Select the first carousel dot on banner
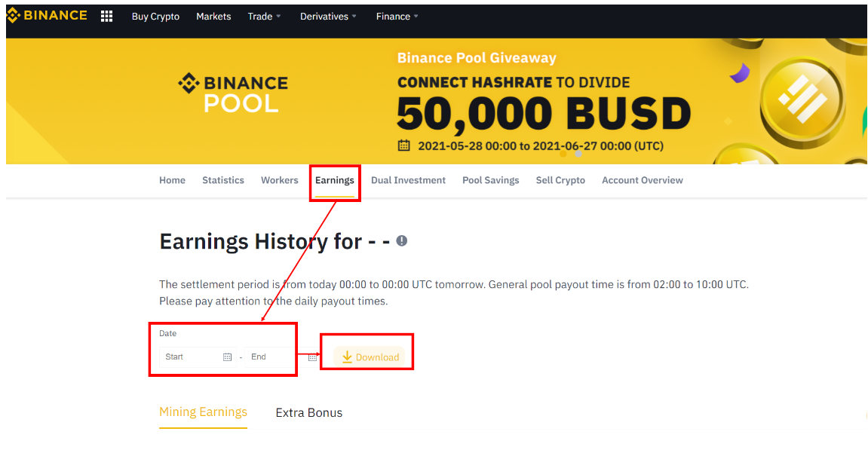868x456 pixels. click(563, 155)
